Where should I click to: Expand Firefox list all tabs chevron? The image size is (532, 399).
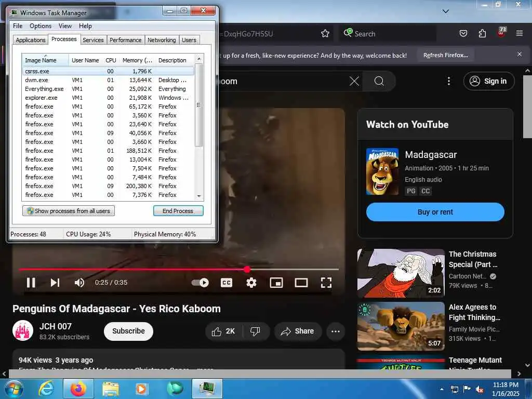(446, 11)
